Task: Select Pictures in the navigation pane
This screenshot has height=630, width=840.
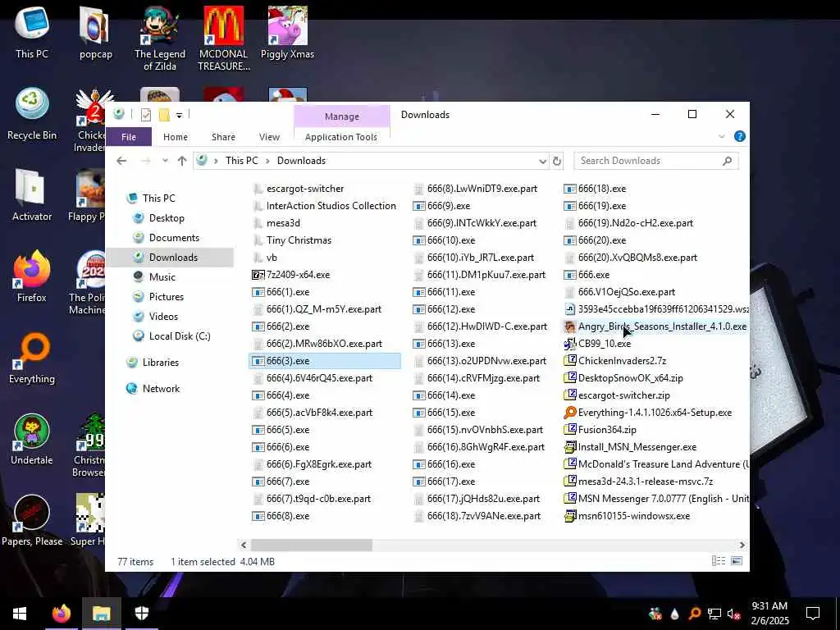Action: pyautogui.click(x=166, y=297)
